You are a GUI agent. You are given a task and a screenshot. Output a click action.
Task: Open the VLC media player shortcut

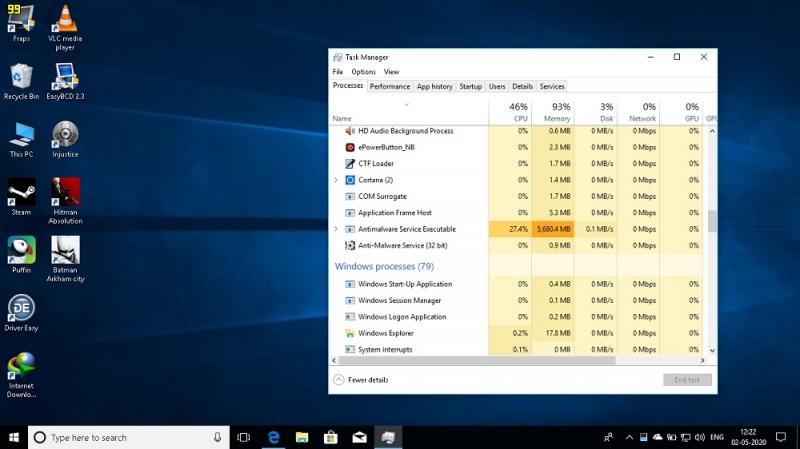(x=65, y=28)
